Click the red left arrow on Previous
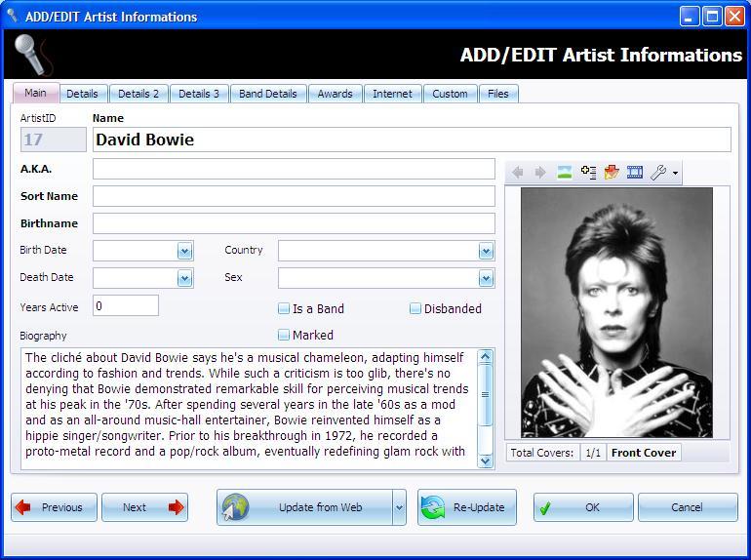The height and width of the screenshot is (560, 751). (23, 507)
